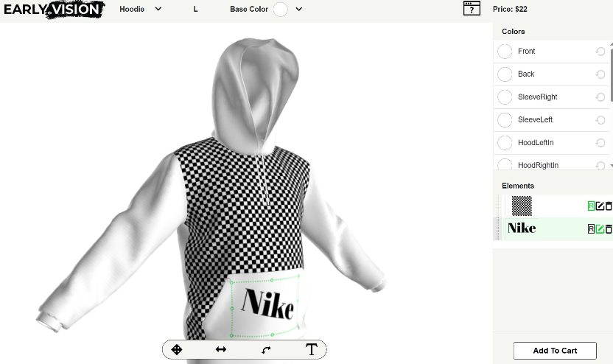Open the size L dropdown
The image size is (613, 364).
(195, 10)
